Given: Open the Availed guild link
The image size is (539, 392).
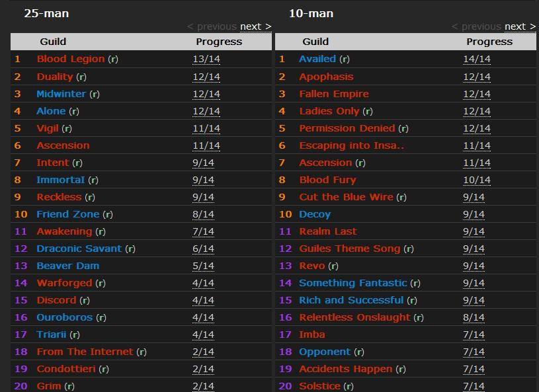Looking at the screenshot, I should tap(317, 59).
